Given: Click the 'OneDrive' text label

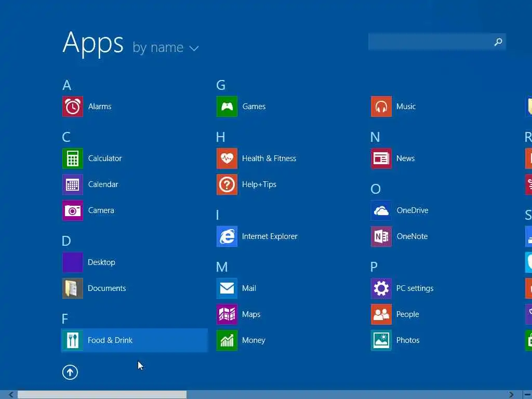Looking at the screenshot, I should (413, 210).
